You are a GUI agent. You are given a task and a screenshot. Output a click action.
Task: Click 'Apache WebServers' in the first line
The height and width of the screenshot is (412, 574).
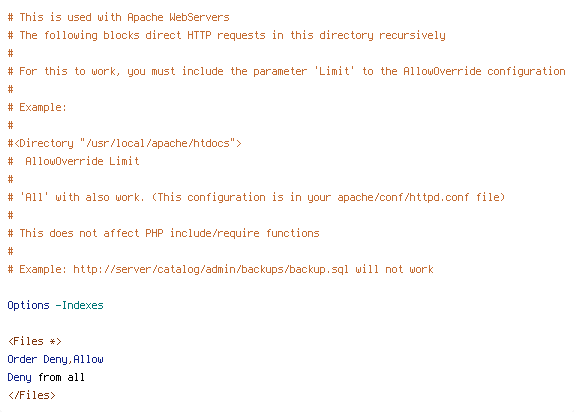pos(178,17)
